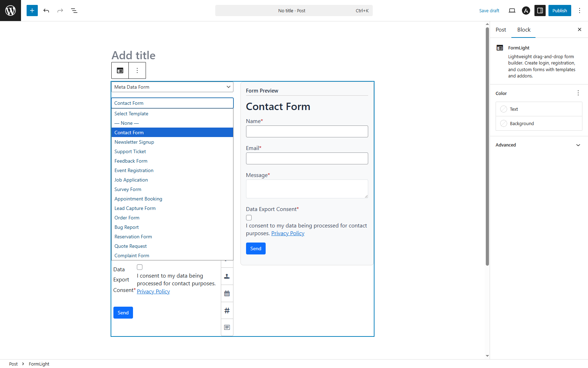588x368 pixels.
Task: Select the textarea field icon
Action: pyautogui.click(x=227, y=327)
